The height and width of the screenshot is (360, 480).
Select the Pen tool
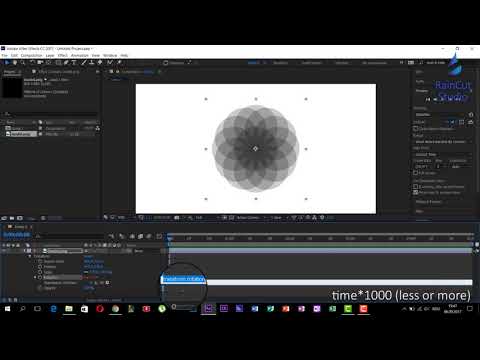tap(66, 63)
